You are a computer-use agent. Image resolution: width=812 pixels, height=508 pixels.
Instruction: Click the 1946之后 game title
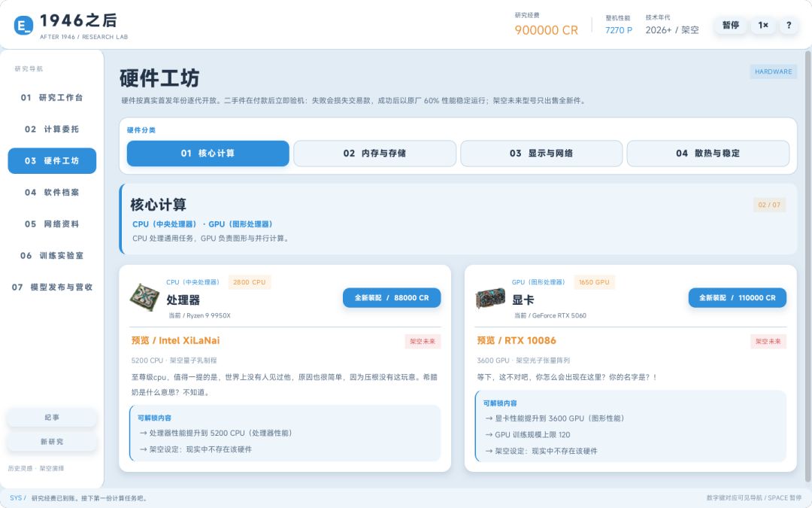pyautogui.click(x=79, y=20)
